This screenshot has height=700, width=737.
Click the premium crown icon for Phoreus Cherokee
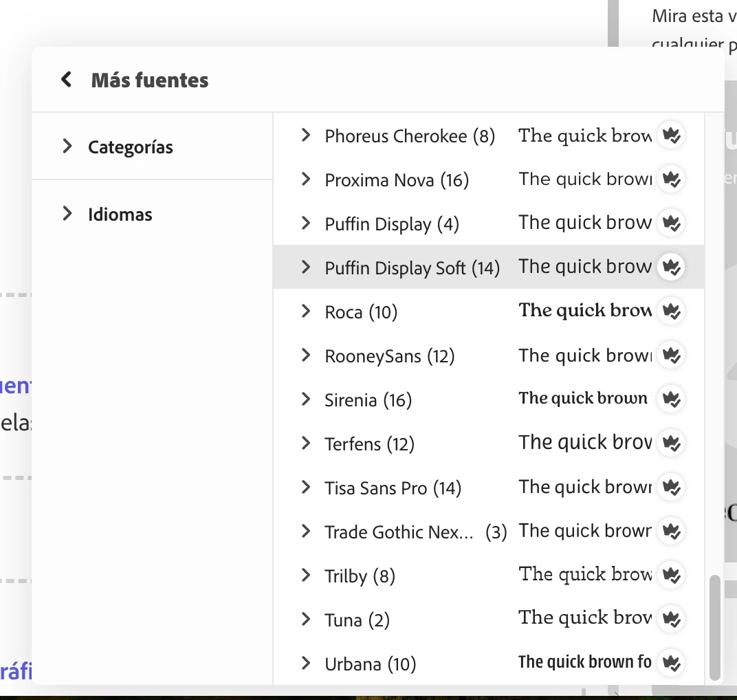point(671,135)
